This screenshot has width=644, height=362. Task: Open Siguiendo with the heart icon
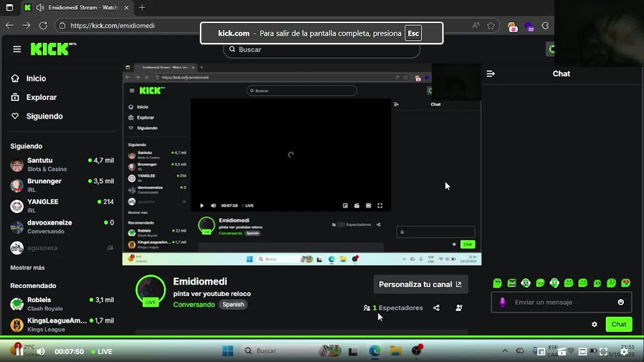point(37,116)
